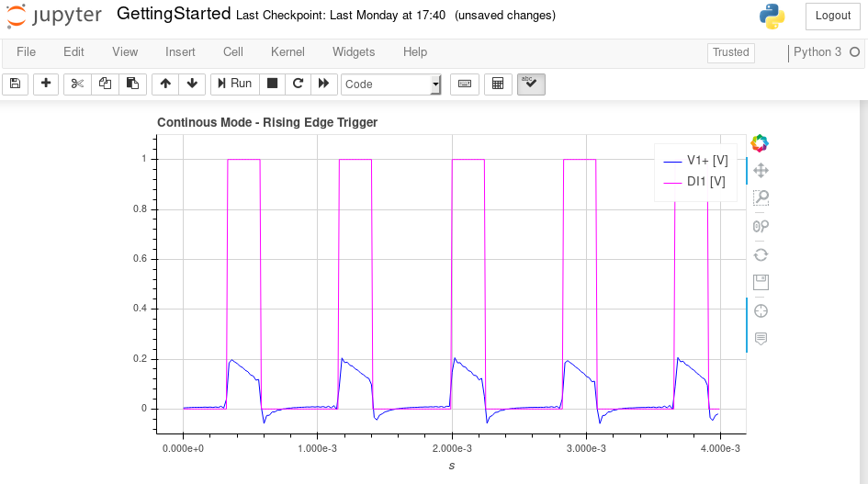Click the Bokeh Save plot tool
The height and width of the screenshot is (484, 868).
[761, 283]
